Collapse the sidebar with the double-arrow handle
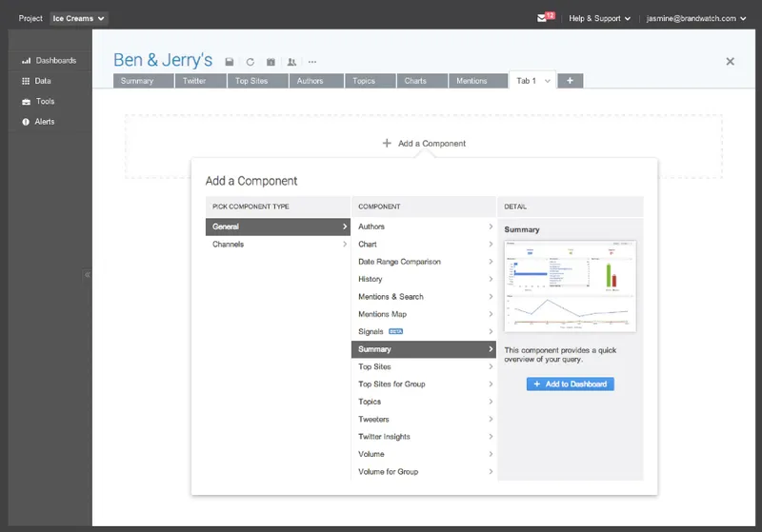Screen dimensions: 762x532 click(87, 275)
